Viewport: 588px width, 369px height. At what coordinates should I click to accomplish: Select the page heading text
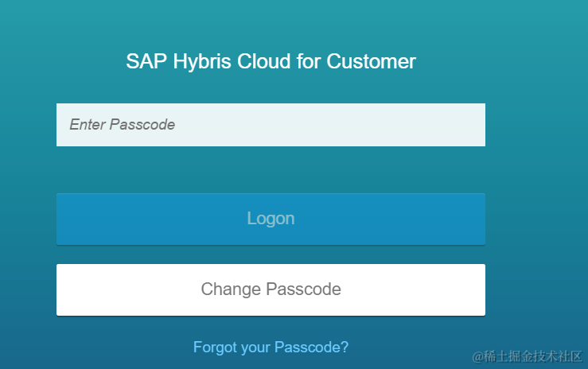[271, 62]
